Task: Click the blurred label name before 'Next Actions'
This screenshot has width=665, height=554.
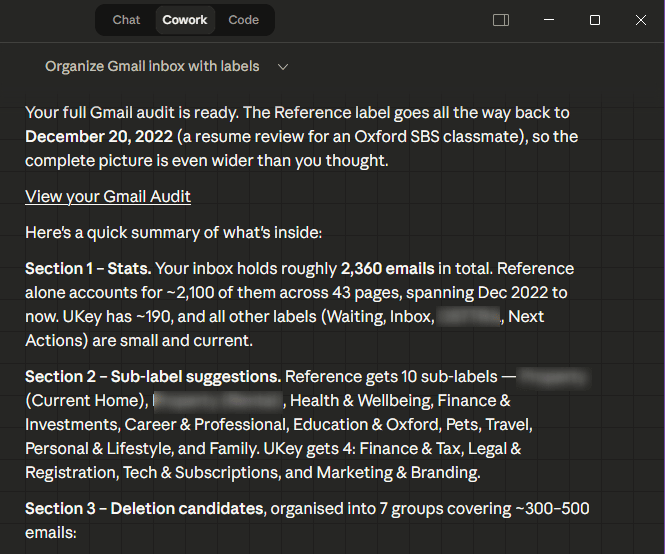Action: click(x=469, y=317)
